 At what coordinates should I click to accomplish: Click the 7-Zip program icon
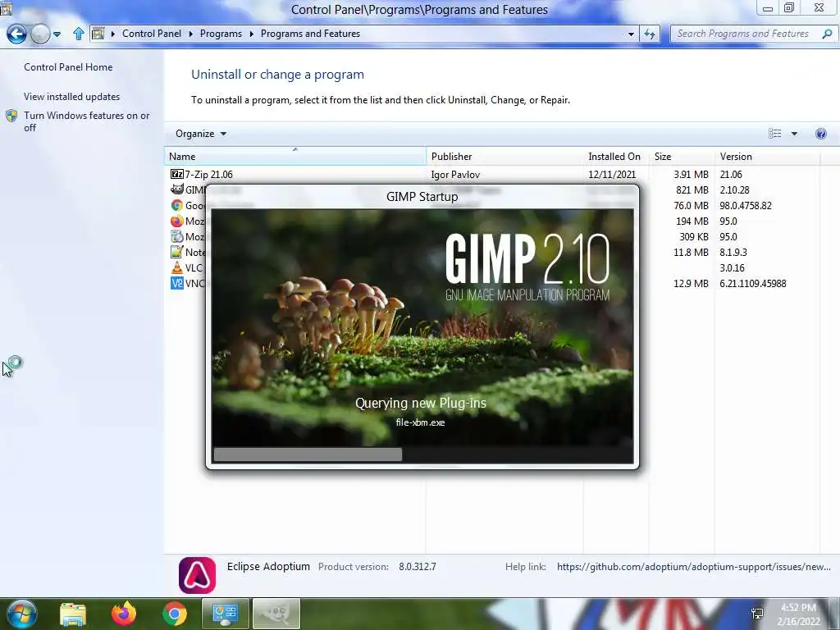(177, 174)
